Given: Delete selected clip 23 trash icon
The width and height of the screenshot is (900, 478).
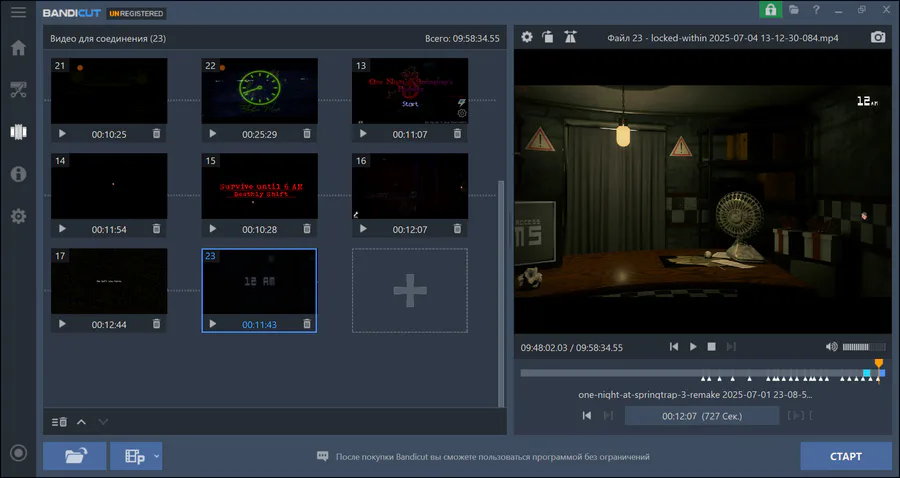Looking at the screenshot, I should point(307,324).
